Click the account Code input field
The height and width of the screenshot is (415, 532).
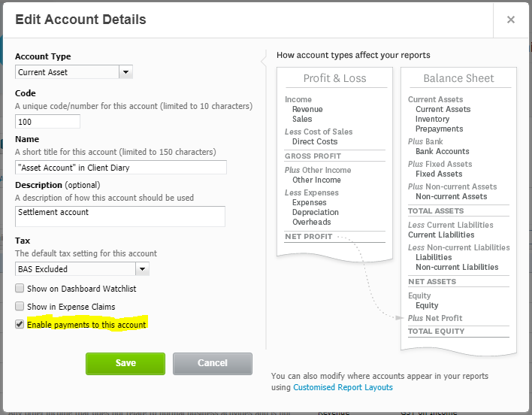47,121
